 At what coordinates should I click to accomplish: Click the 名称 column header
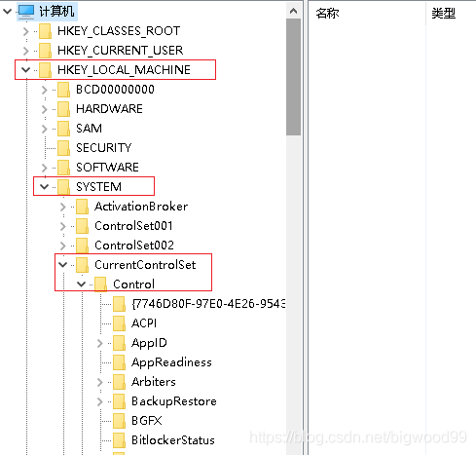point(327,14)
